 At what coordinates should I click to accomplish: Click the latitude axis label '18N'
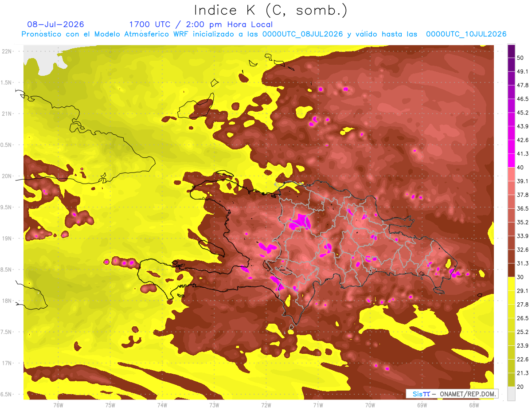pos(7,301)
